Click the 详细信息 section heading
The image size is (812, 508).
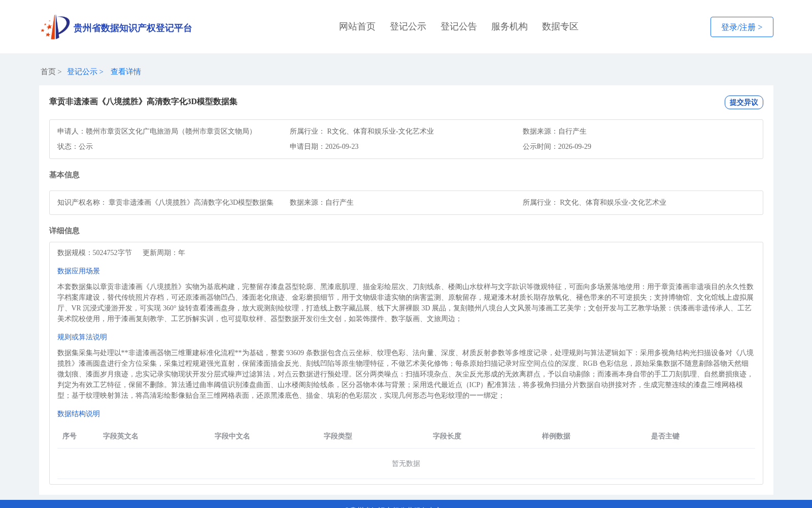pos(64,231)
